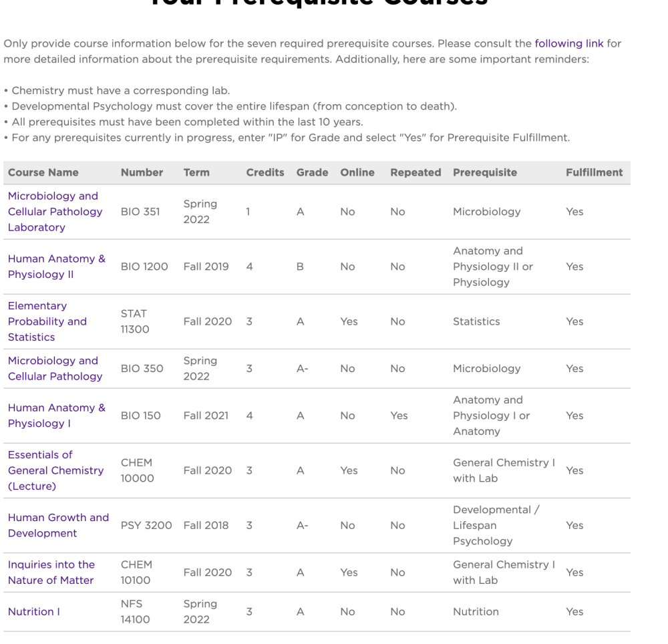Click the Grade column header
The image size is (668, 644).
(312, 172)
